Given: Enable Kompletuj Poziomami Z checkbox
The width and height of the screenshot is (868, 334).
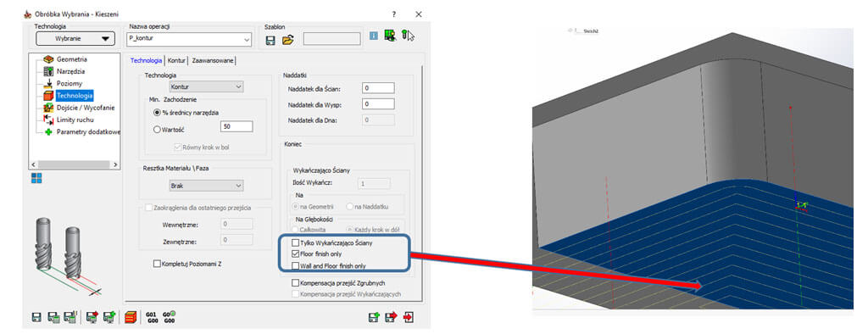Looking at the screenshot, I should tap(157, 264).
